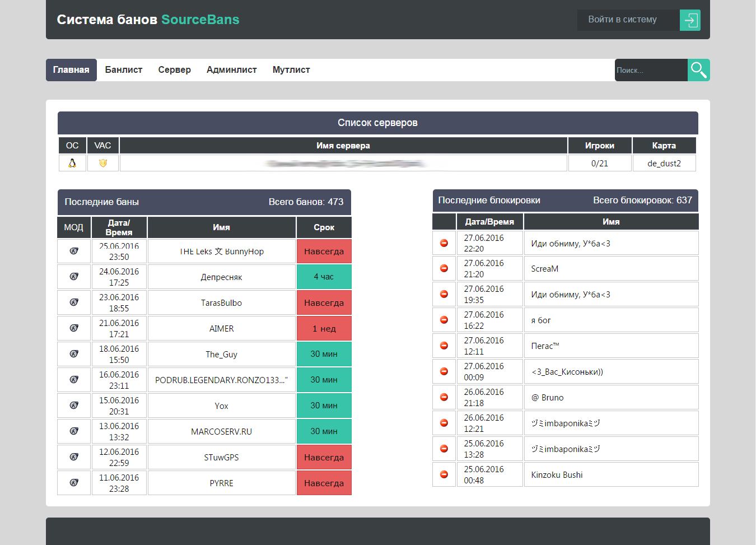Click red block icon in <3_Вас_Кисоньки)) row
Viewport: 756px width, 545px height.
tap(444, 371)
